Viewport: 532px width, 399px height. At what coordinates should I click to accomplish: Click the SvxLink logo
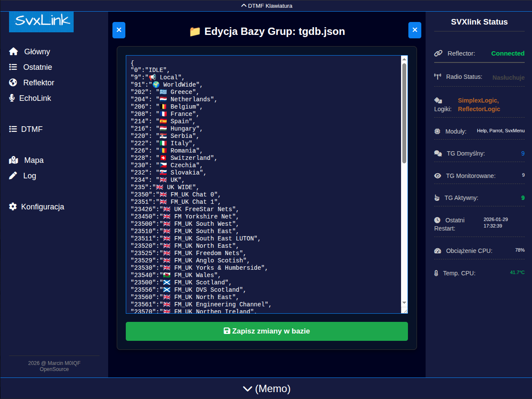click(41, 22)
